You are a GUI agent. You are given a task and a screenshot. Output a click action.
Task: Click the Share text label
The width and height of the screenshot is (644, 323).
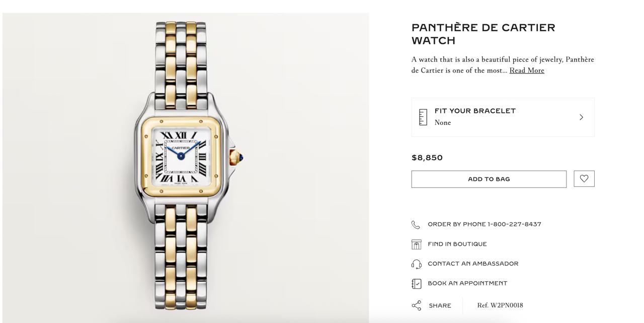coord(440,306)
